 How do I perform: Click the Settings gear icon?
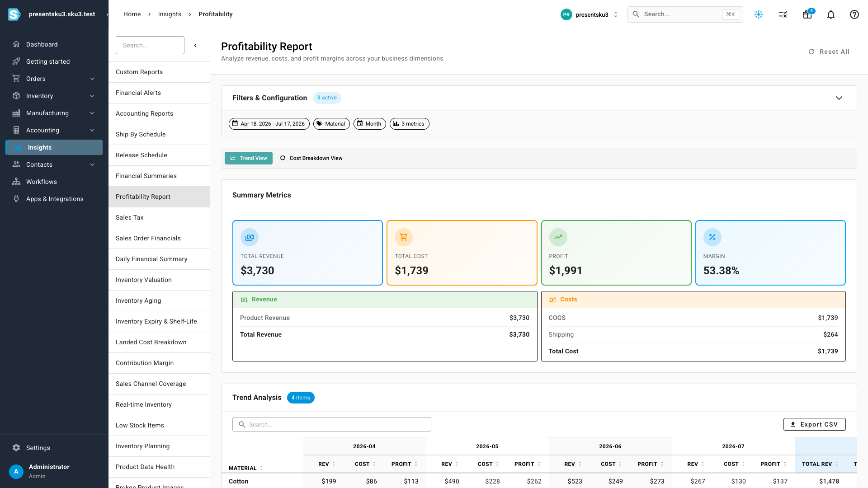16,448
